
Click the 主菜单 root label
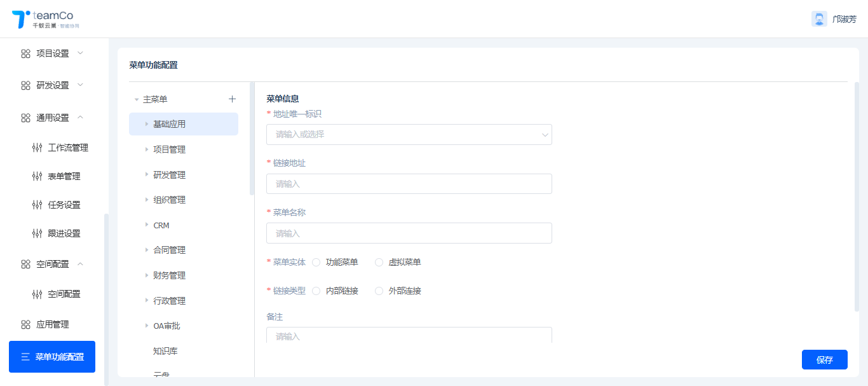pos(155,99)
